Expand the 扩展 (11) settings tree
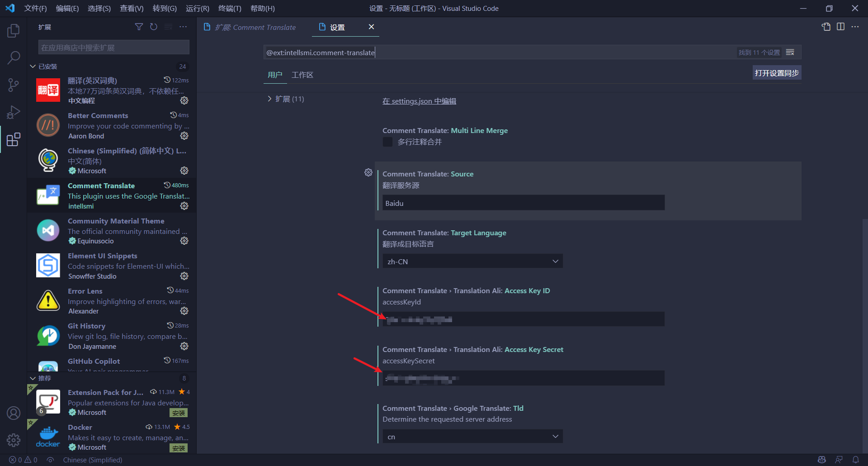This screenshot has width=868, height=466. 286,99
